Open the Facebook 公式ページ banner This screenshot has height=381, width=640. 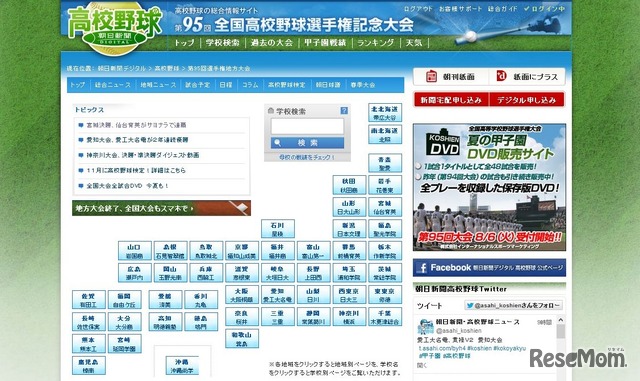[489, 268]
